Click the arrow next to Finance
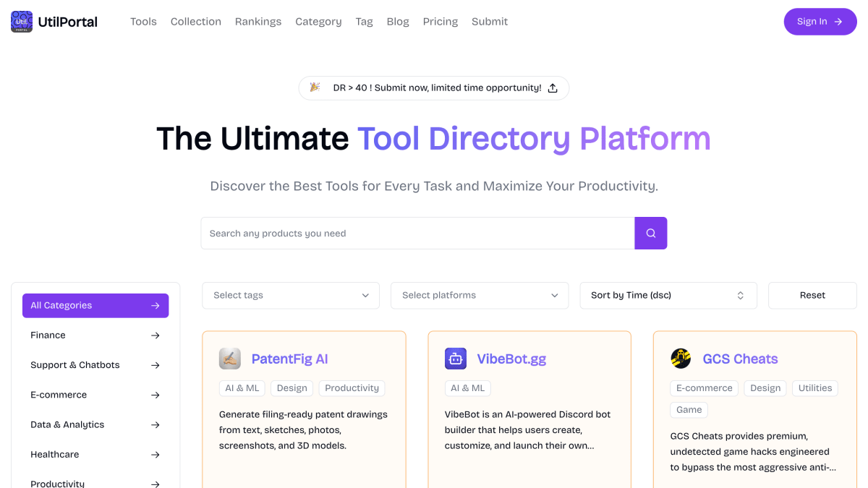Screen dimensions: 868x488 tap(156, 335)
